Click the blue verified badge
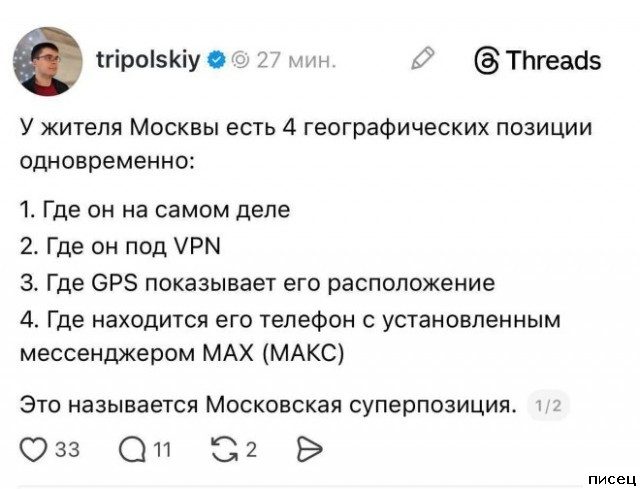The width and height of the screenshot is (640, 489). (x=216, y=60)
